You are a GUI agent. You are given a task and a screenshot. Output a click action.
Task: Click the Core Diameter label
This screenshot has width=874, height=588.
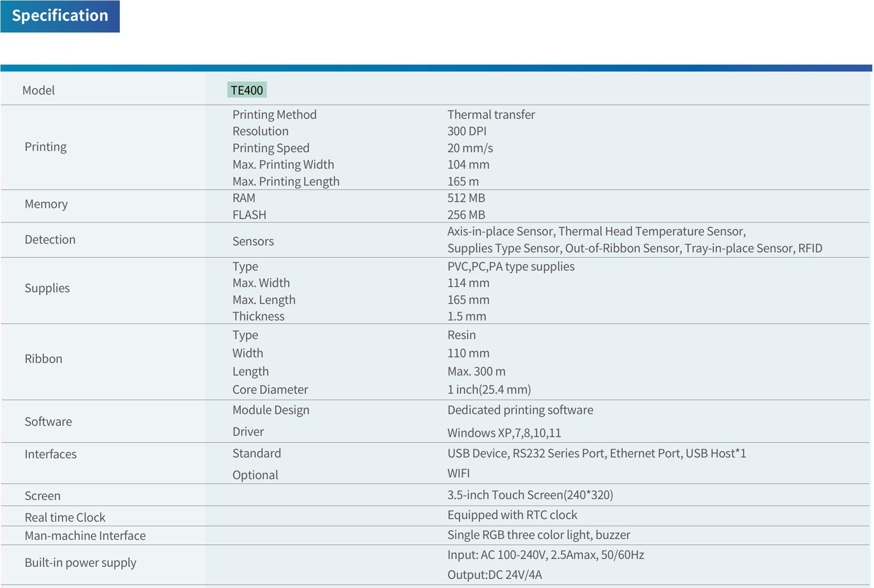[x=270, y=389]
